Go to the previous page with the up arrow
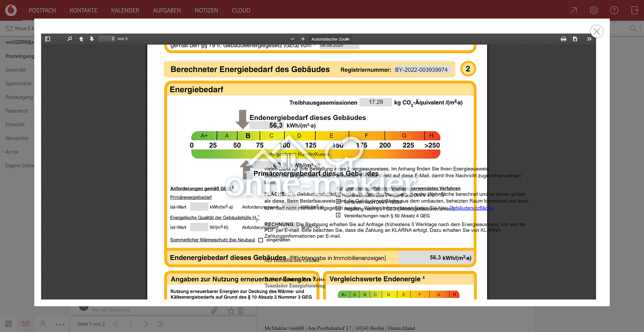 pyautogui.click(x=81, y=39)
